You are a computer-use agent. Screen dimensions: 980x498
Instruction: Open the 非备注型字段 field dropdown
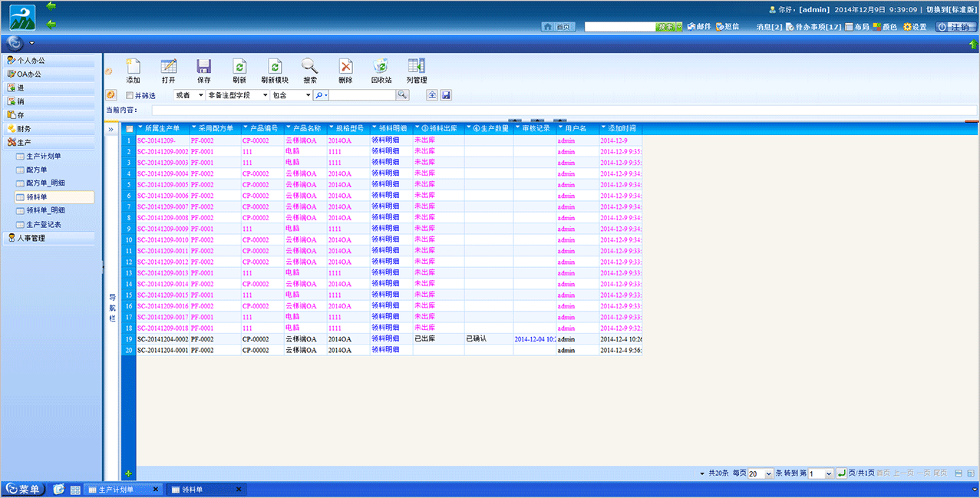(238, 95)
